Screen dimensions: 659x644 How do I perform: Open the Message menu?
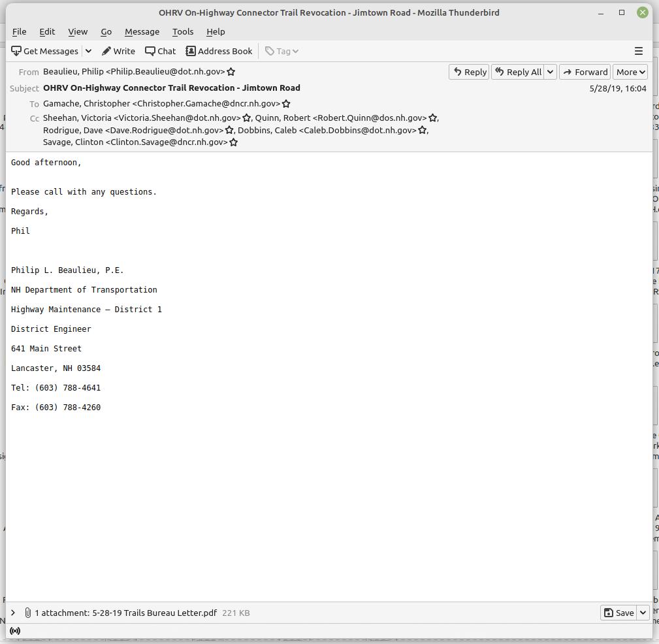coord(142,31)
